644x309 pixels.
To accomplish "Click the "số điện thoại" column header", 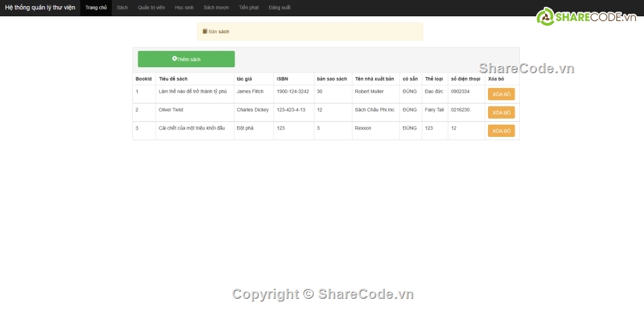I will point(466,79).
